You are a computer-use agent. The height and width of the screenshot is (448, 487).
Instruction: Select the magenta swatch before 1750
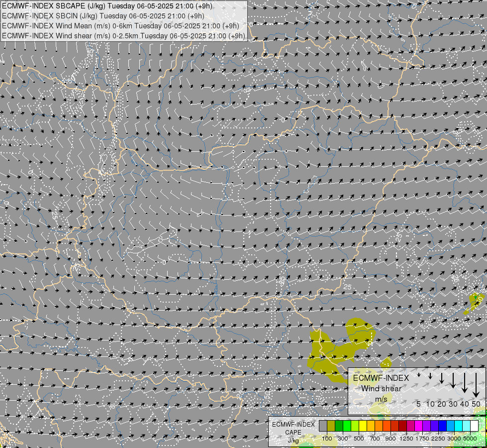(x=419, y=426)
